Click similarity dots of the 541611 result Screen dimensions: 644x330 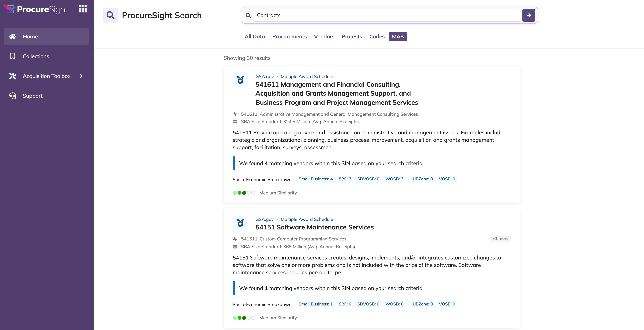click(244, 193)
